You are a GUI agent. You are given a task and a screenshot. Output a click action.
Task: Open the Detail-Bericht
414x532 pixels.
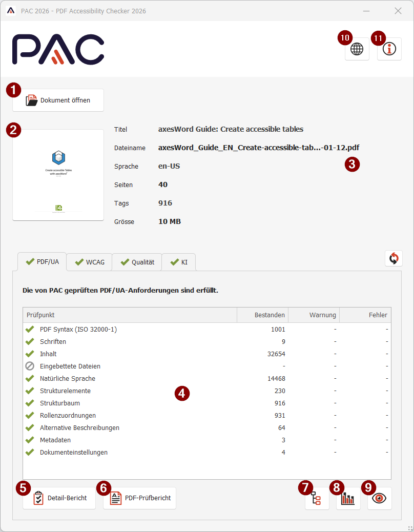[59, 498]
